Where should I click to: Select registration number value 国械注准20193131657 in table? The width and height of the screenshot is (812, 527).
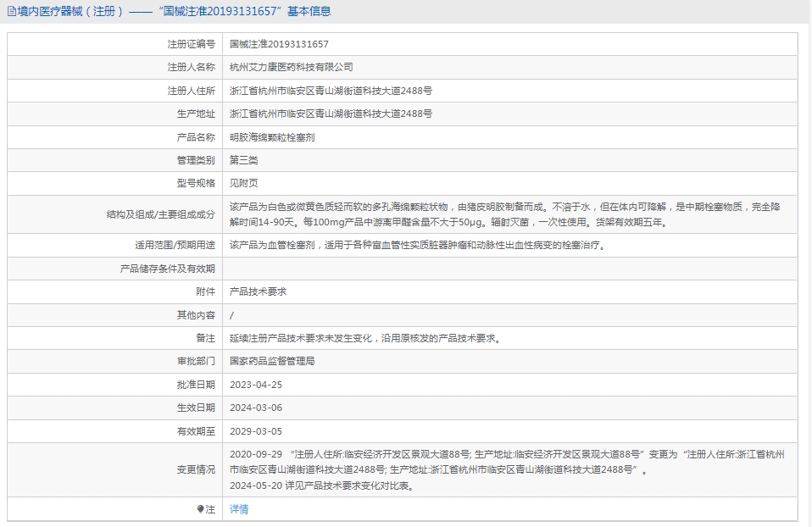coord(279,44)
